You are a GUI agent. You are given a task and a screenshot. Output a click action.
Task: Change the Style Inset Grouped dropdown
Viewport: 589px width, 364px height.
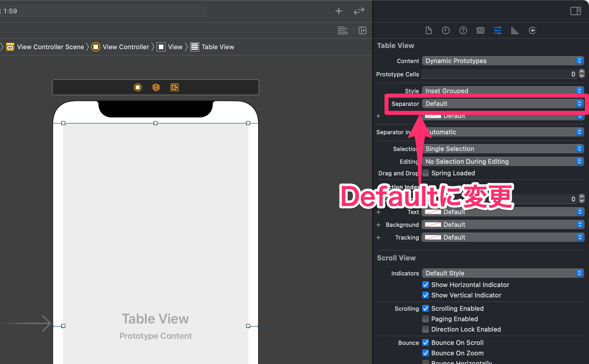pos(503,91)
